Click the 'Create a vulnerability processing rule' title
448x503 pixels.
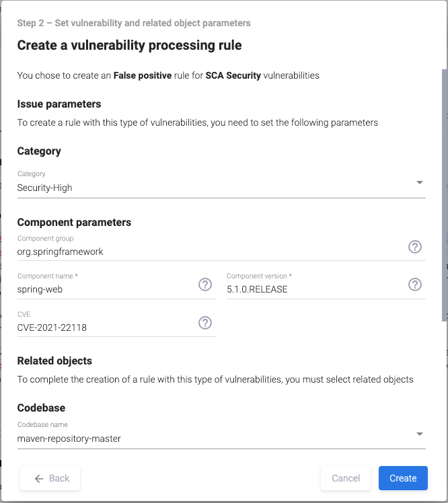point(129,46)
